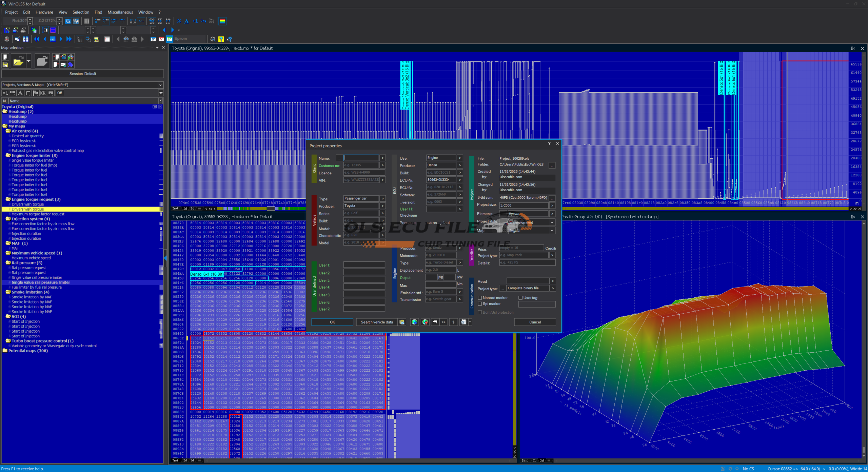Viewport: 868px width, 472px height.
Task: Click the Search vehicle data button
Action: click(377, 322)
